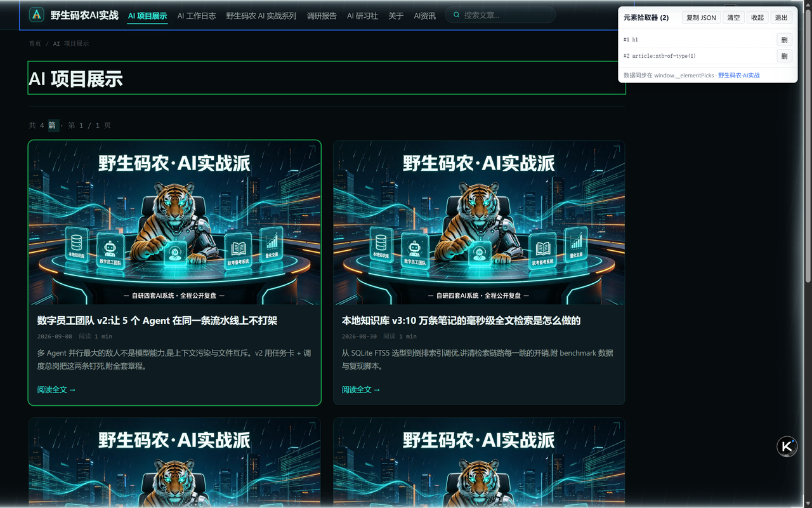The width and height of the screenshot is (812, 508).
Task: Click #2 article:nth-of-type(1) row text
Action: click(660, 57)
